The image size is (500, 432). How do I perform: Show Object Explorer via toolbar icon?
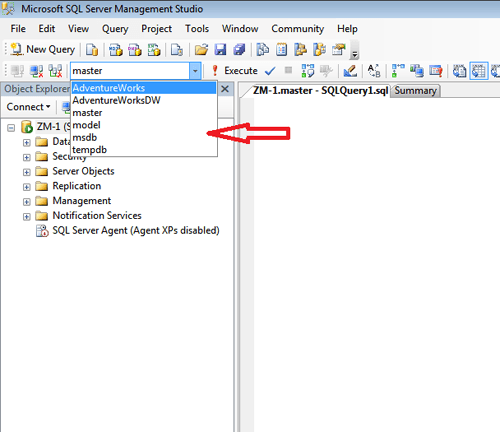click(301, 50)
